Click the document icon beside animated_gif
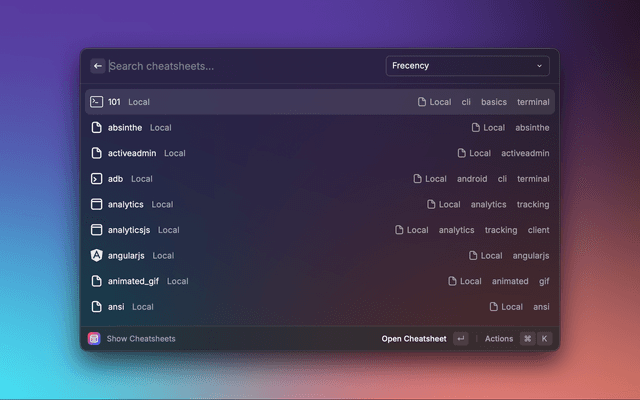Viewport: 640px width, 400px height. click(97, 281)
